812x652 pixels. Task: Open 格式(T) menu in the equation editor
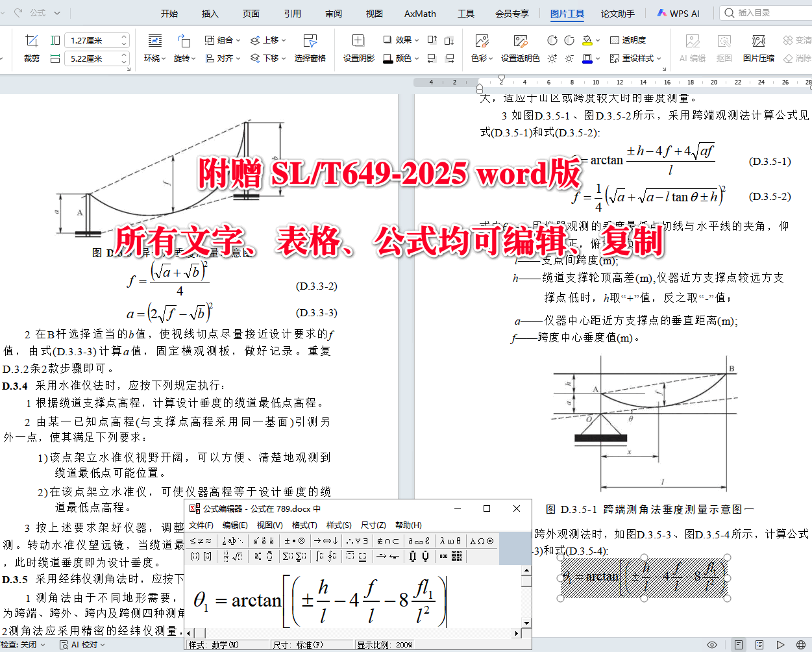[304, 525]
